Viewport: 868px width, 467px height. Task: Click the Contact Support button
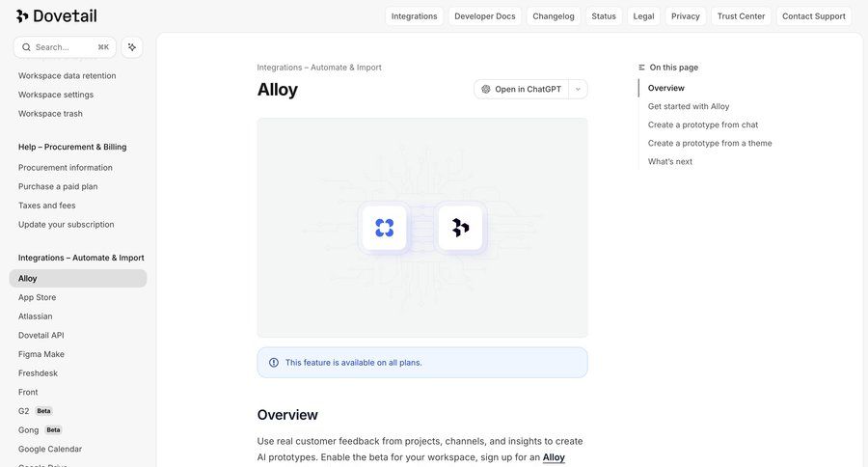click(x=814, y=16)
